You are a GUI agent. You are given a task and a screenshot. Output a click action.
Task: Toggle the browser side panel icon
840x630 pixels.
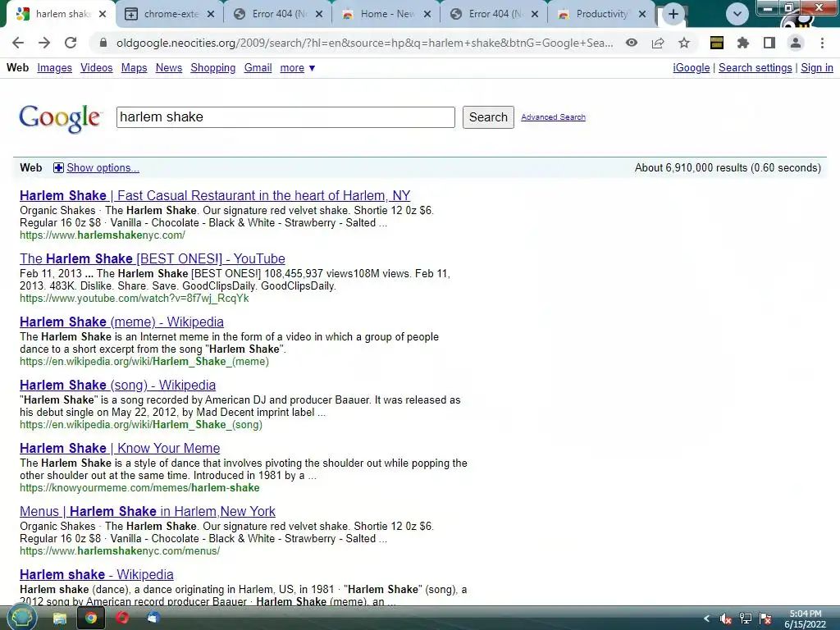click(x=769, y=43)
